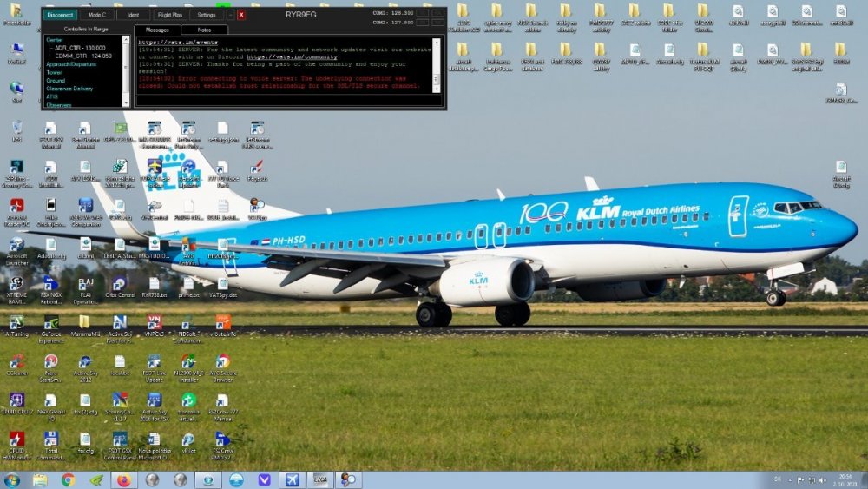Collapse the Center controllers group
868x489 pixels.
pos(55,40)
